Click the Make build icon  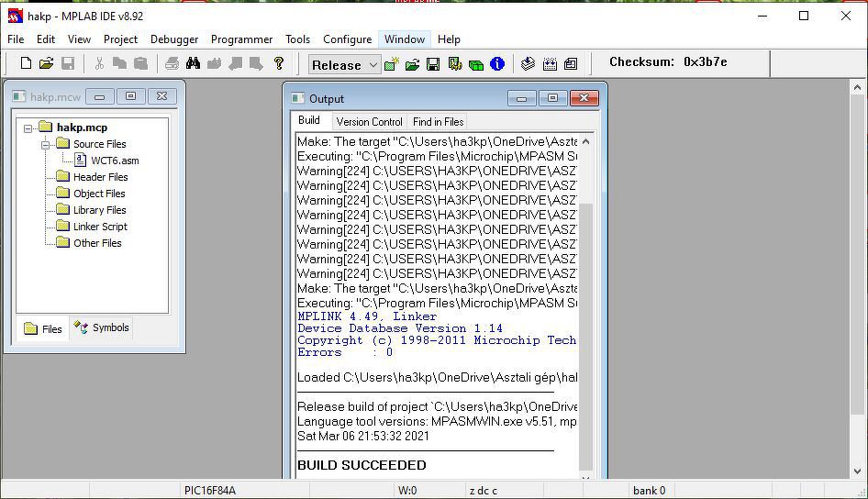point(529,64)
